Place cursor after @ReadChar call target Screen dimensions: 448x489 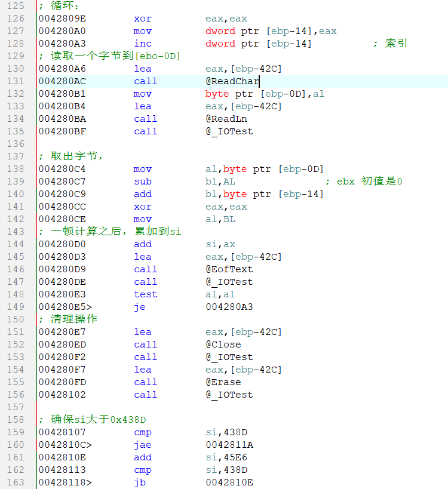[259, 81]
